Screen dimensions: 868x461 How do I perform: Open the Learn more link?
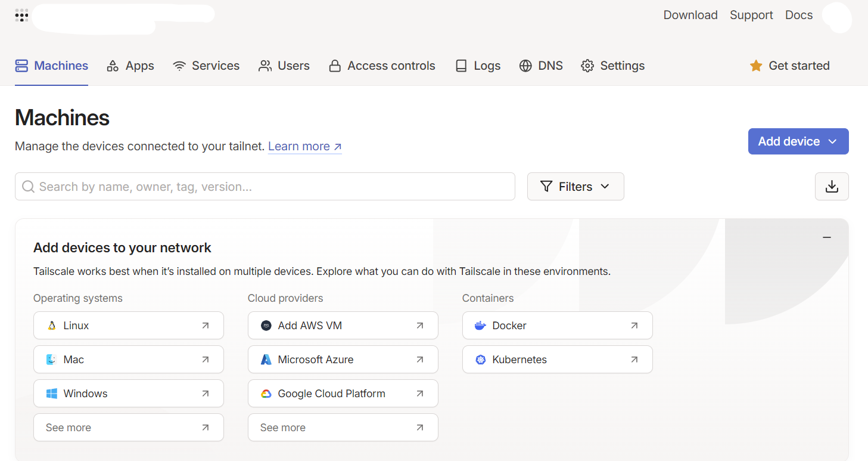(x=304, y=146)
